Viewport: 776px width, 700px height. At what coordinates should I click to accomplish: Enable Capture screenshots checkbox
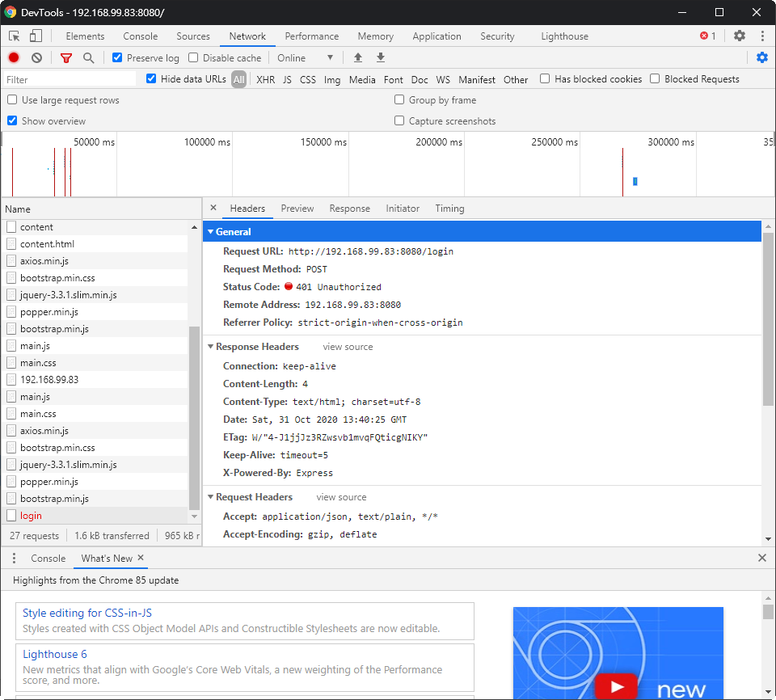coord(399,120)
